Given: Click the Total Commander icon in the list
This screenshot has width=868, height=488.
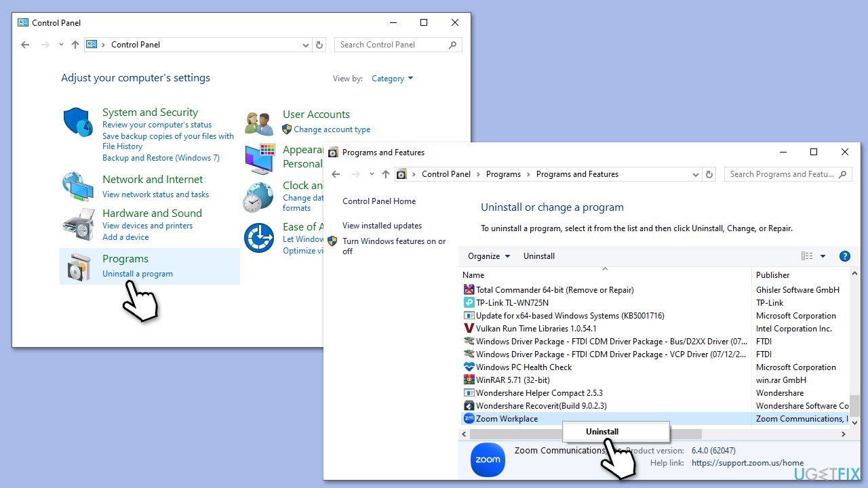Looking at the screenshot, I should click(x=469, y=289).
